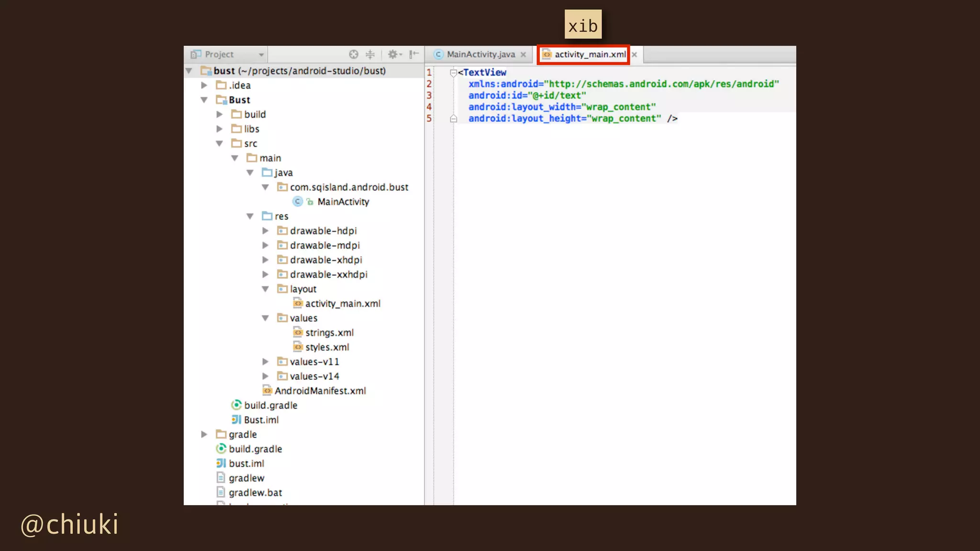Click the MainActivity class icon in tree
980x551 pixels.
click(298, 202)
